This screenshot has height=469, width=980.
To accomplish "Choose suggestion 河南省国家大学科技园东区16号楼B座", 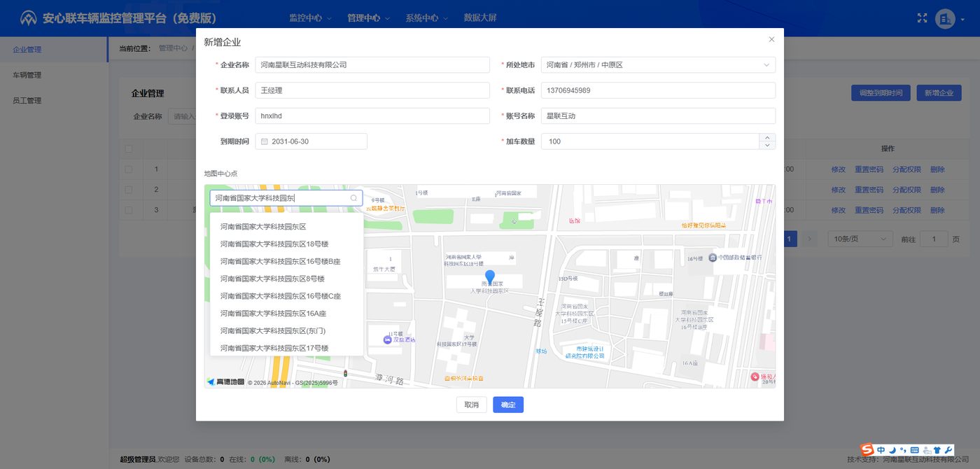I will pyautogui.click(x=287, y=261).
